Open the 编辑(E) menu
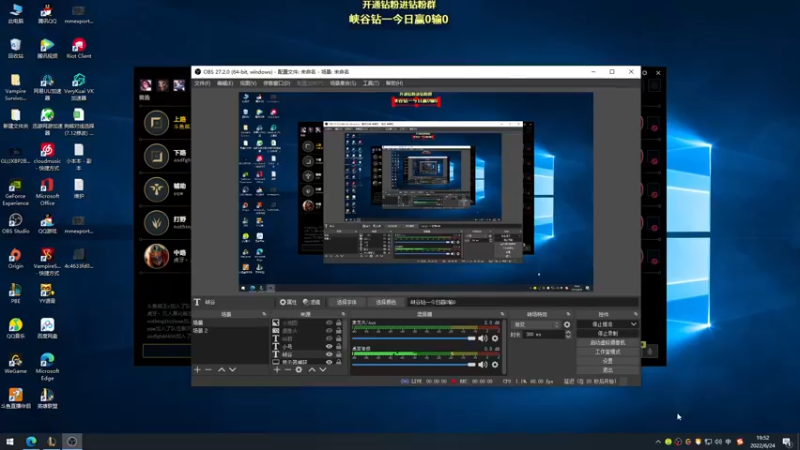The width and height of the screenshot is (800, 450). point(225,83)
